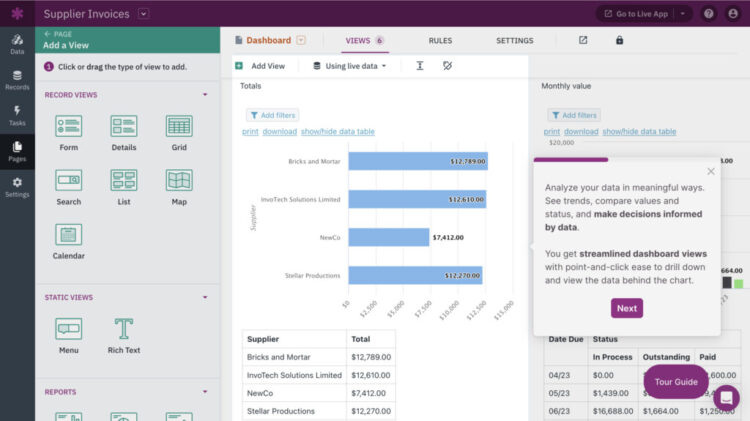Open the Pages sidebar section
The height and width of the screenshot is (421, 750).
coord(17,152)
